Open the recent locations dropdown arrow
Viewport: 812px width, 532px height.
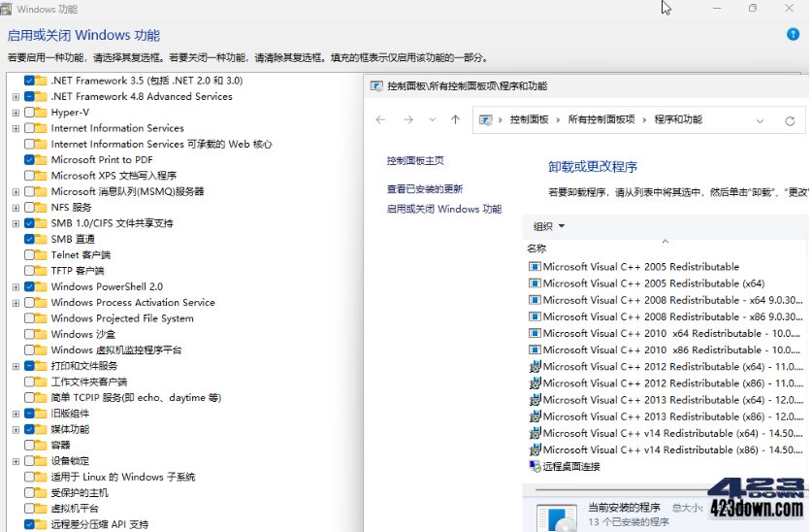pos(433,119)
